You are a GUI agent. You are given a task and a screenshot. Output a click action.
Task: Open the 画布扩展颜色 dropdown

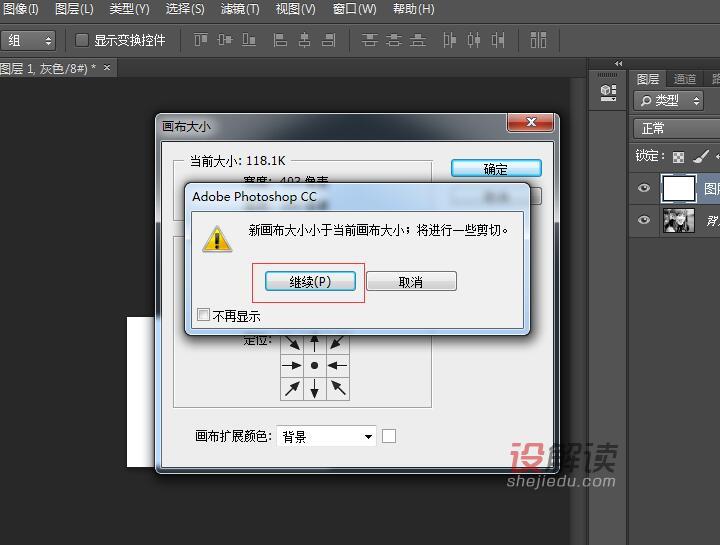[326, 436]
